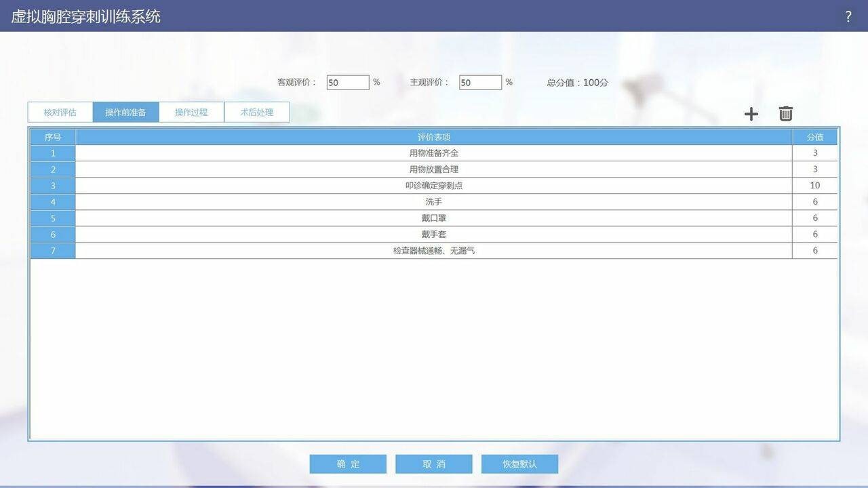The width and height of the screenshot is (868, 488).
Task: Select the 检查器械通畅、无漏气 row
Action: click(434, 251)
